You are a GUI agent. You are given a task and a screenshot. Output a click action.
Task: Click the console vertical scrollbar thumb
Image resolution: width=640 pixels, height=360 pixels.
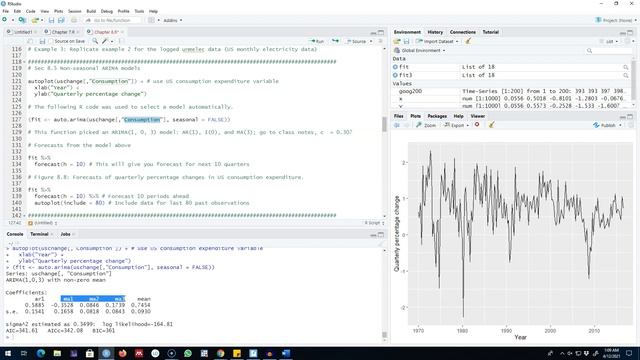[x=384, y=335]
